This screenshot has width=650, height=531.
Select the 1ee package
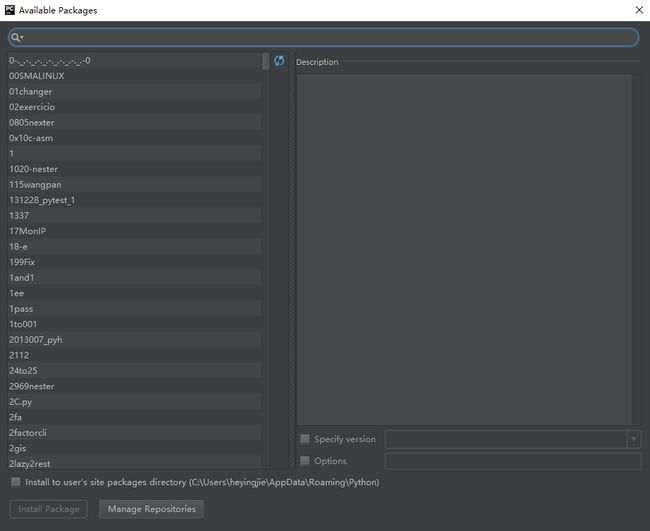point(135,293)
